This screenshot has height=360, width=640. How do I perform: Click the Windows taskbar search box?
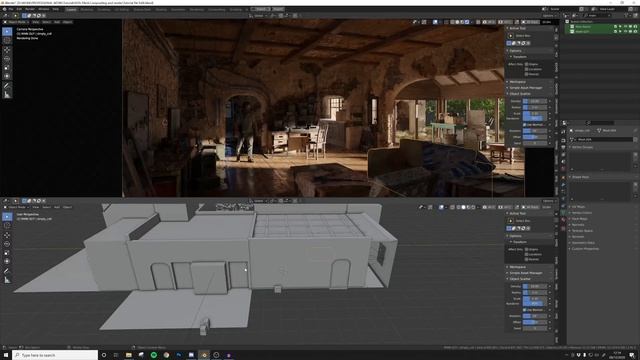pos(55,355)
